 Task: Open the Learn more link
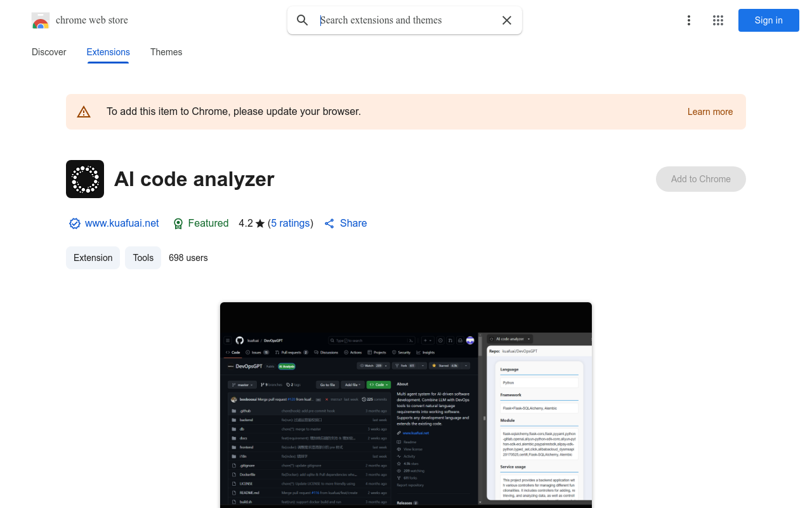pyautogui.click(x=710, y=112)
